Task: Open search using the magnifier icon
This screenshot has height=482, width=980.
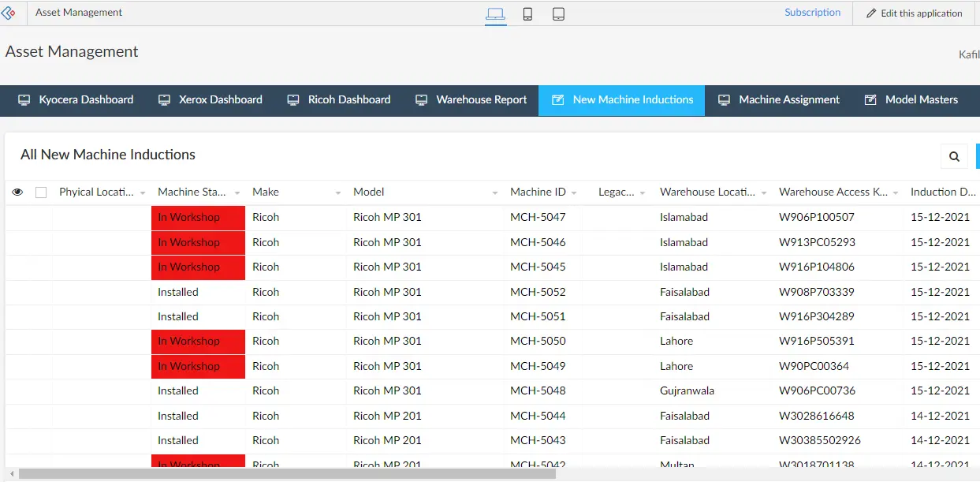Action: click(954, 155)
